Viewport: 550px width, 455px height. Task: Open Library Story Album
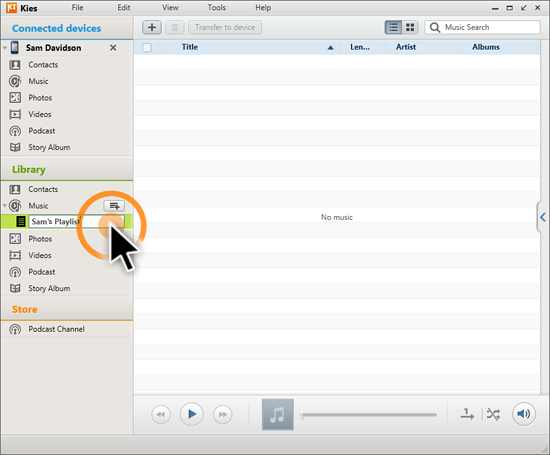[49, 288]
